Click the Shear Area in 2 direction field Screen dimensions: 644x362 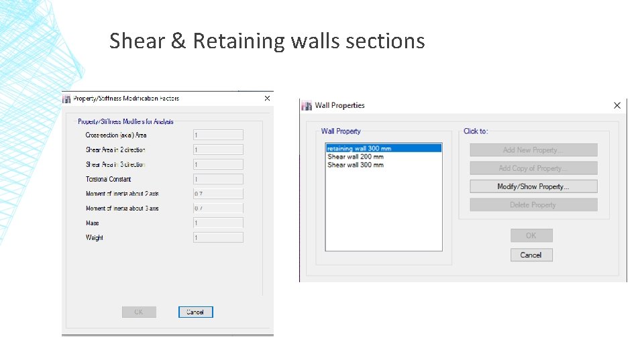[x=218, y=149]
